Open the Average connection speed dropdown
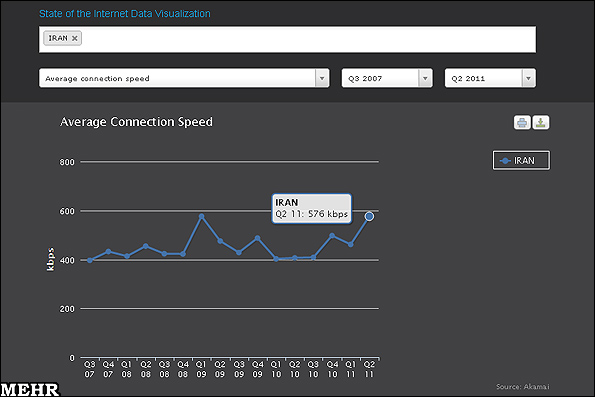This screenshot has width=595, height=397. tap(184, 78)
